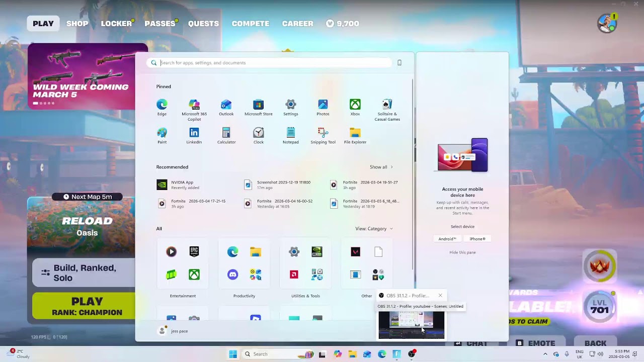Open V-Bucks 9,700 balance
The image size is (644, 362).
click(x=343, y=24)
